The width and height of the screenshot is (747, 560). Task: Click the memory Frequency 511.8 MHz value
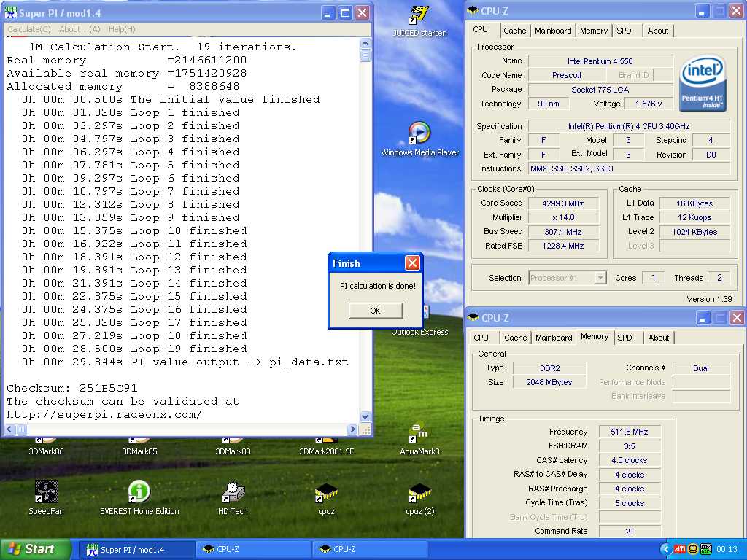[630, 432]
